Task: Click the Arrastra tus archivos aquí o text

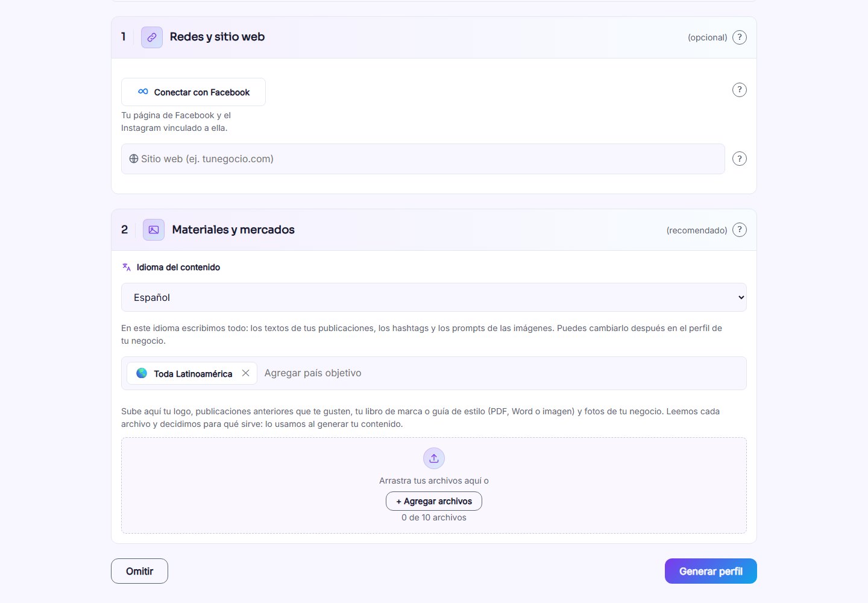Action: [x=434, y=481]
